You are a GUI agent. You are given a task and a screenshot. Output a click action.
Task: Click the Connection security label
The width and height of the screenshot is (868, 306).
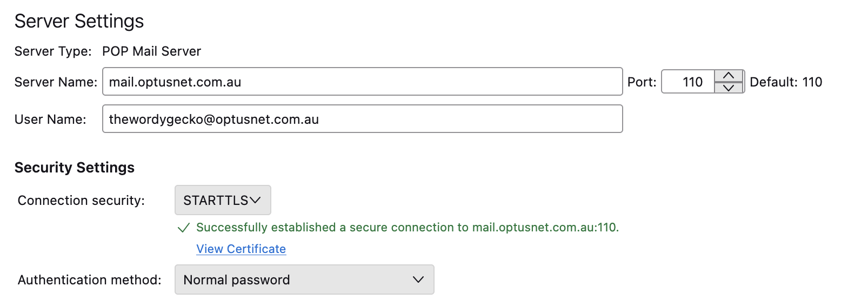point(81,201)
